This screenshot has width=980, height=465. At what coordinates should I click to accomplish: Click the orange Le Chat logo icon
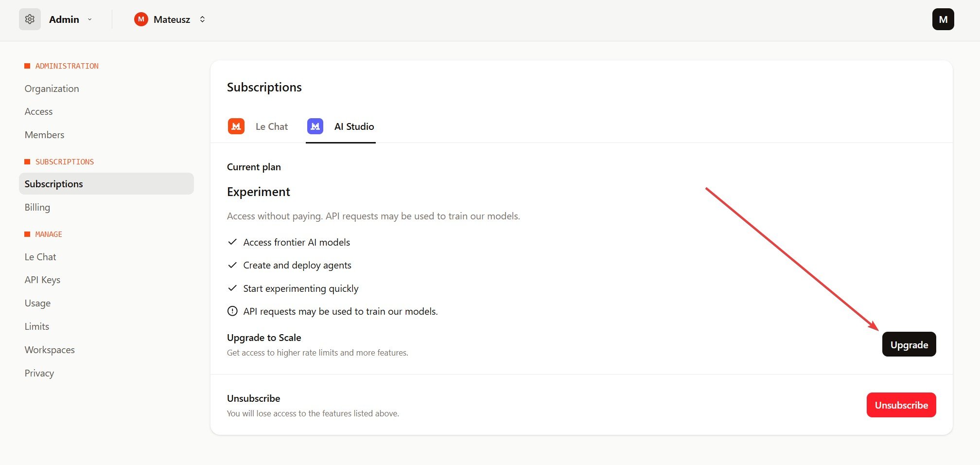tap(236, 126)
